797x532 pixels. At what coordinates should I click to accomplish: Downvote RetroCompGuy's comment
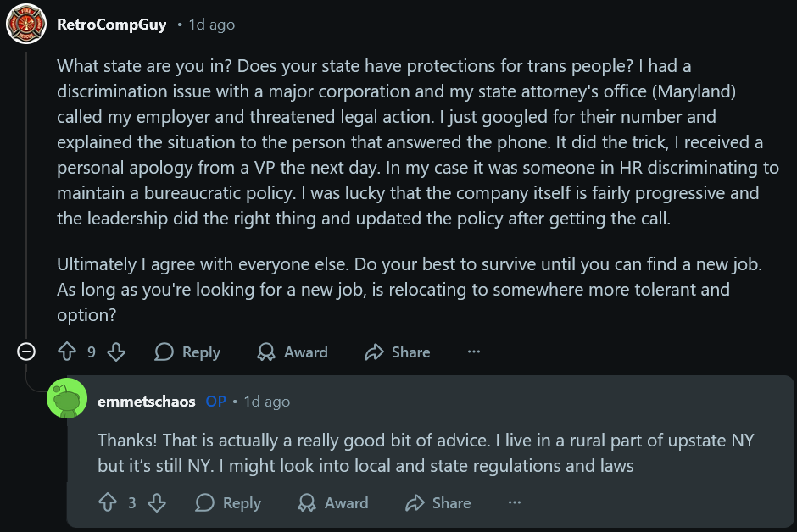(116, 352)
